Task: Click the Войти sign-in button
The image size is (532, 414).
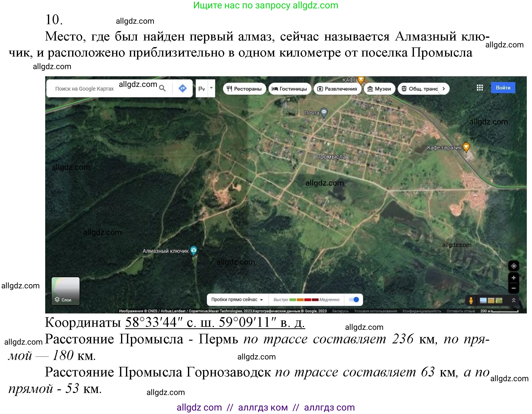Action: (503, 88)
